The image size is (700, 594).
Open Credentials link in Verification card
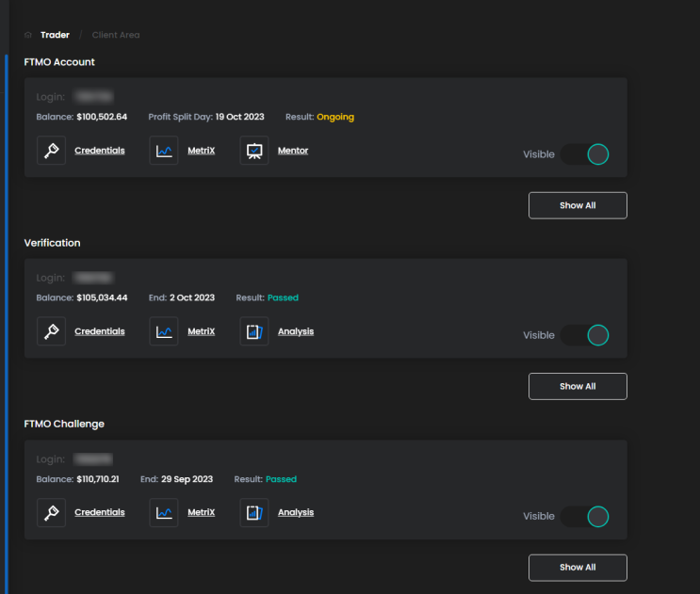100,331
